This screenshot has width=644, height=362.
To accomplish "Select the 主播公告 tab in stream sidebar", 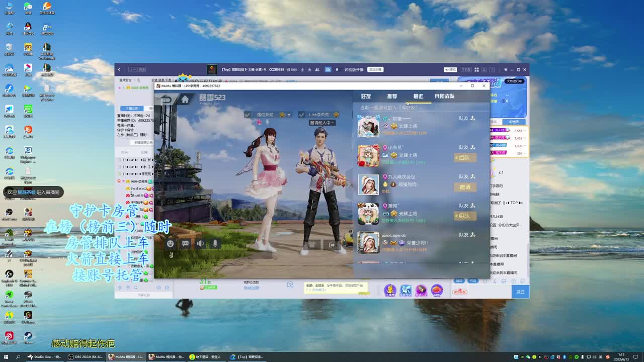I will pos(132,108).
